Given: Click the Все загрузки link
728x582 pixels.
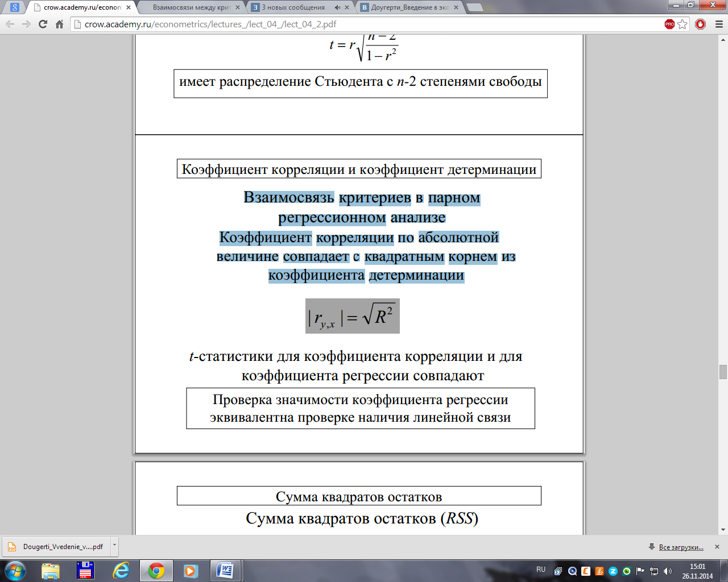Looking at the screenshot, I should 681,547.
